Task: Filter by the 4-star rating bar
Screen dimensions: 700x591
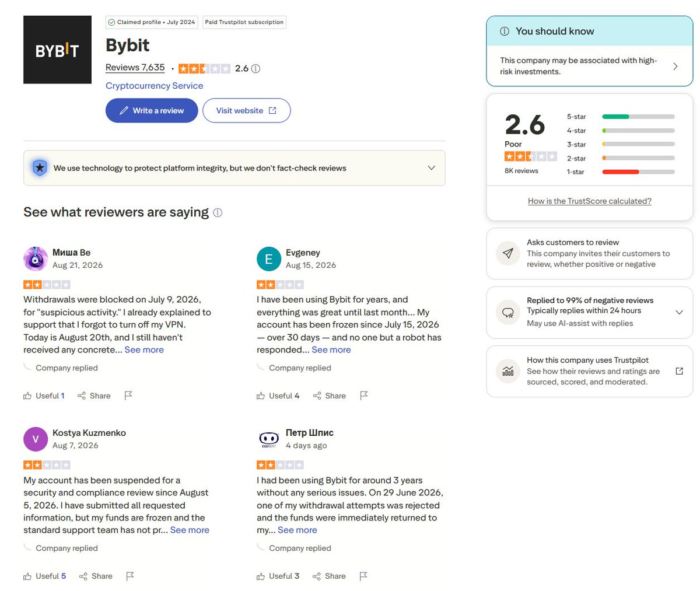Action: click(x=621, y=131)
